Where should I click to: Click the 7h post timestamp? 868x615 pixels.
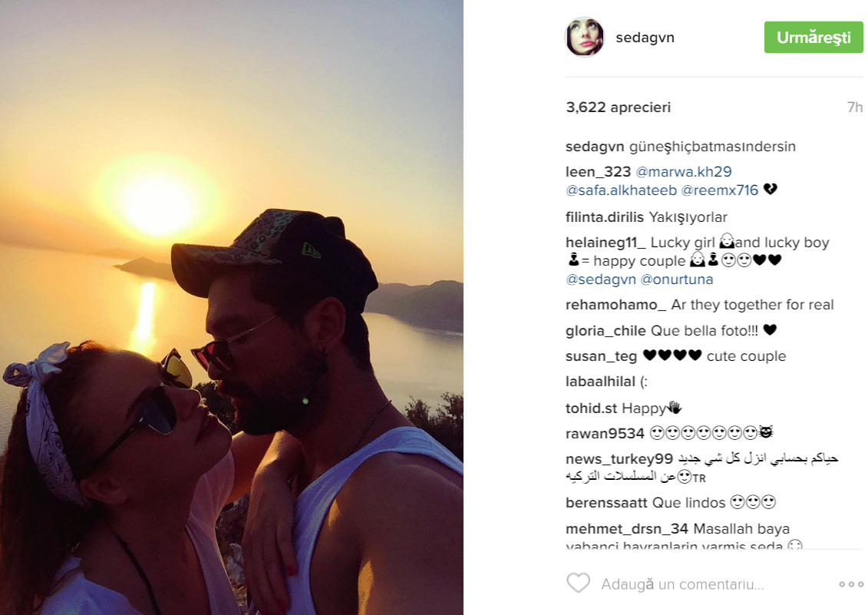[x=855, y=107]
